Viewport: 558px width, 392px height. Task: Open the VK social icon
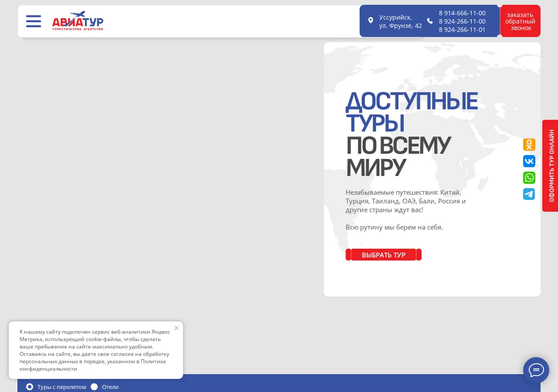[529, 161]
